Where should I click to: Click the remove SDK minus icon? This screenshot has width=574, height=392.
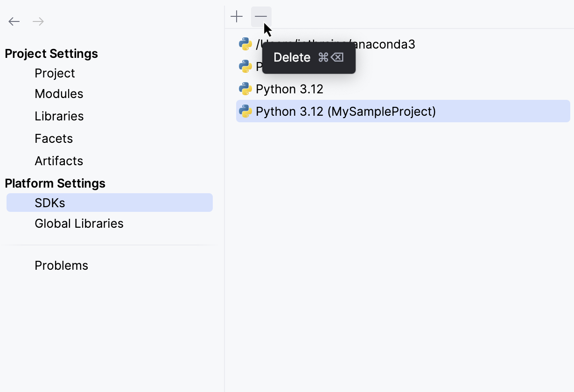pyautogui.click(x=261, y=16)
